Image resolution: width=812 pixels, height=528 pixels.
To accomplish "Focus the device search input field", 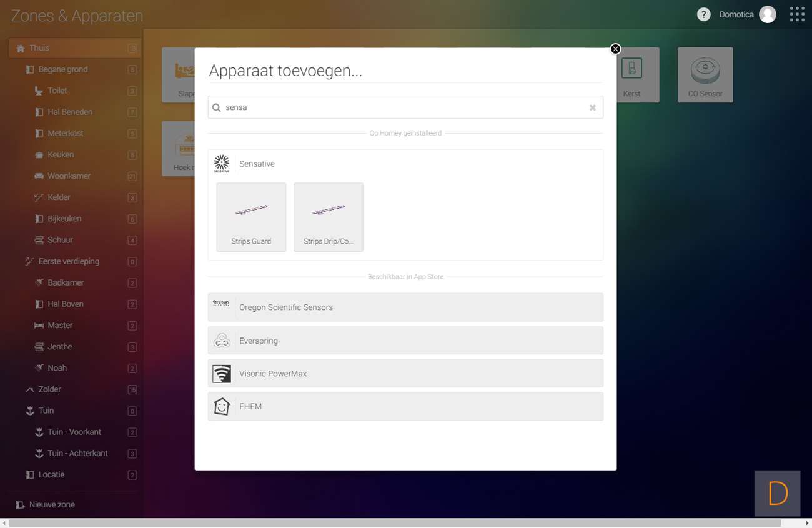I will (x=405, y=107).
